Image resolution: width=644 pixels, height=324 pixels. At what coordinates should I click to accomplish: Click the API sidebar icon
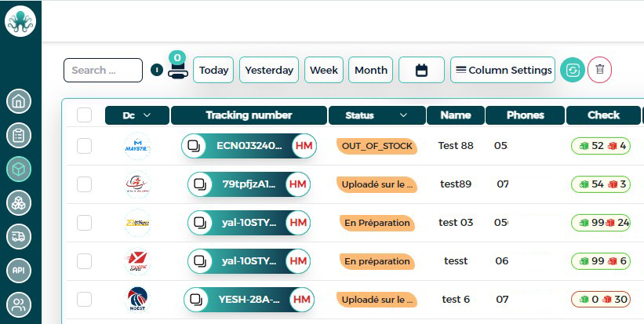pos(18,270)
